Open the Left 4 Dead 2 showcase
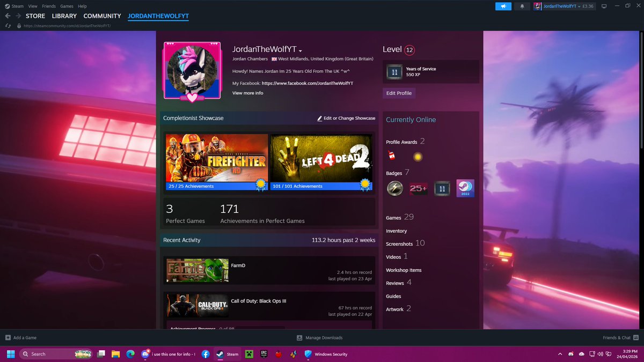 (321, 162)
